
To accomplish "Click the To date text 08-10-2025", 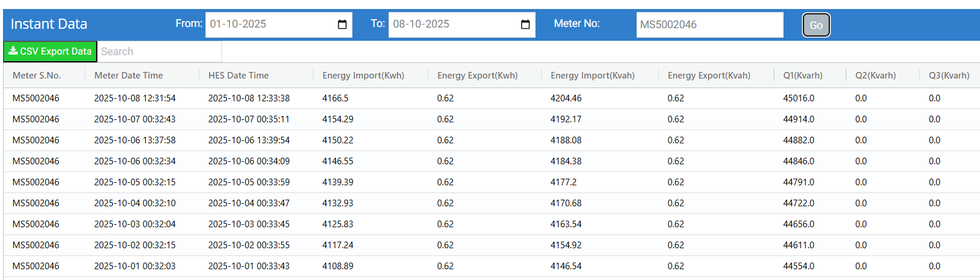I will click(x=422, y=25).
